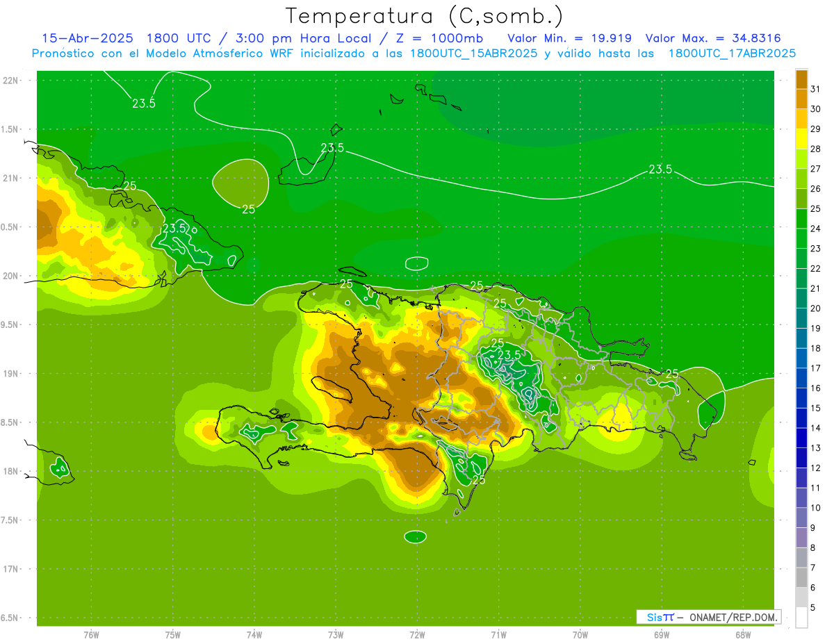The image size is (834, 644).
Task: Click the title 'Temperatura (C,somb.)'
Action: [425, 16]
